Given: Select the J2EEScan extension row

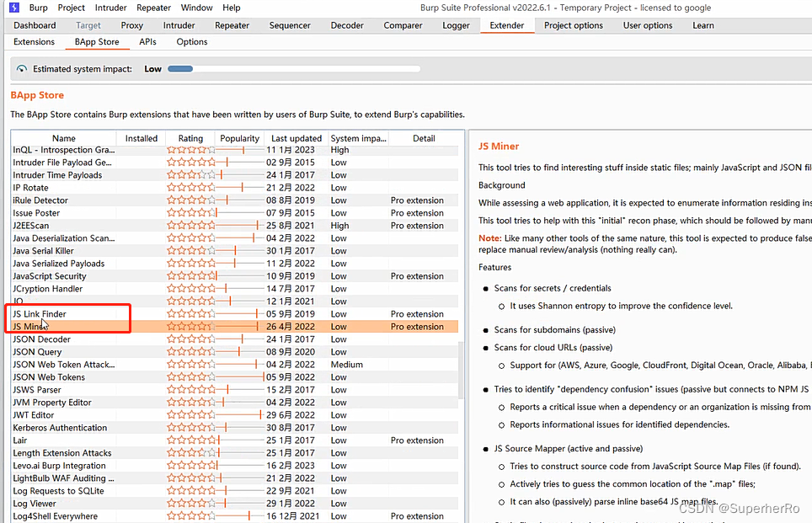Looking at the screenshot, I should pyautogui.click(x=235, y=226).
